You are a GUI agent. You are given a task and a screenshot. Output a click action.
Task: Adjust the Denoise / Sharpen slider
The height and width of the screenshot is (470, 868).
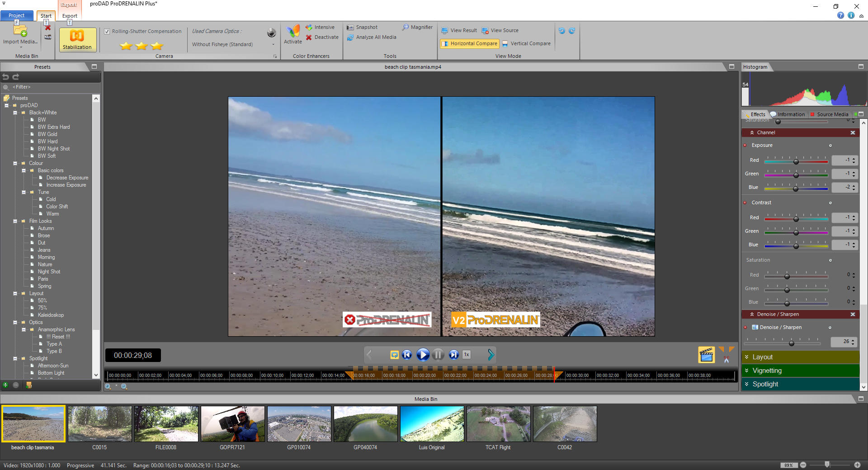point(792,343)
